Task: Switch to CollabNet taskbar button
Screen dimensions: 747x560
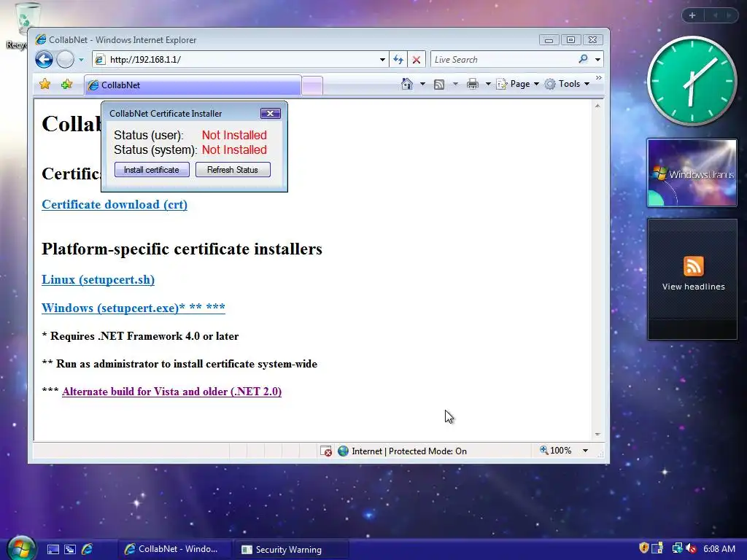Action: 174,549
